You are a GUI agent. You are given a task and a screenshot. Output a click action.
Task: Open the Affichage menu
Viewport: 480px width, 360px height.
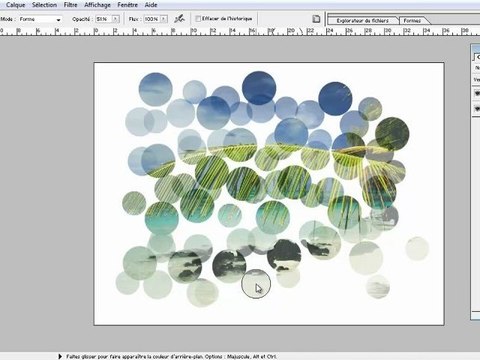pyautogui.click(x=97, y=5)
